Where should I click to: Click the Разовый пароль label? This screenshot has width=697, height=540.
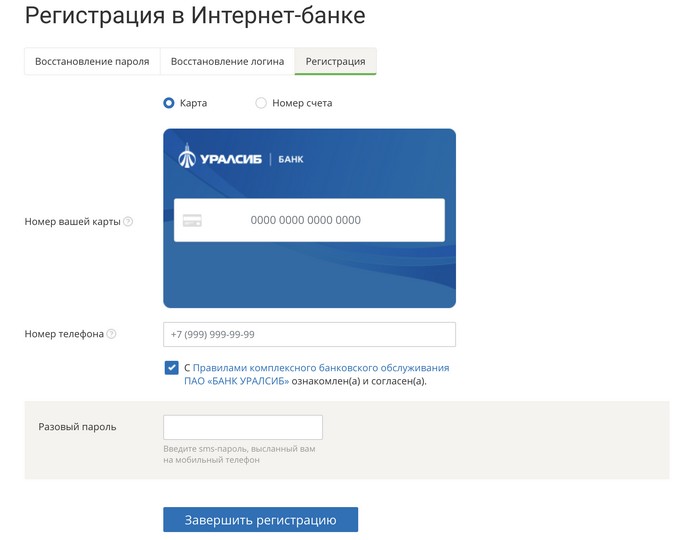point(77,427)
